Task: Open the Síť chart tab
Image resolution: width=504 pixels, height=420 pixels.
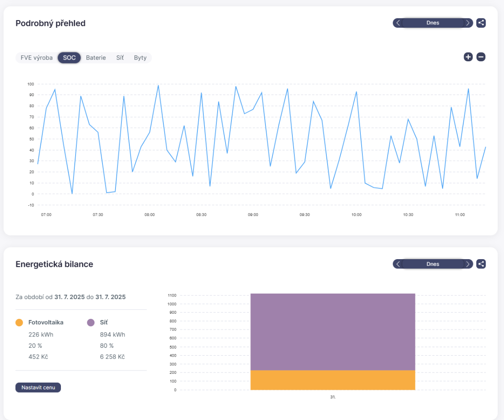Action: [120, 58]
